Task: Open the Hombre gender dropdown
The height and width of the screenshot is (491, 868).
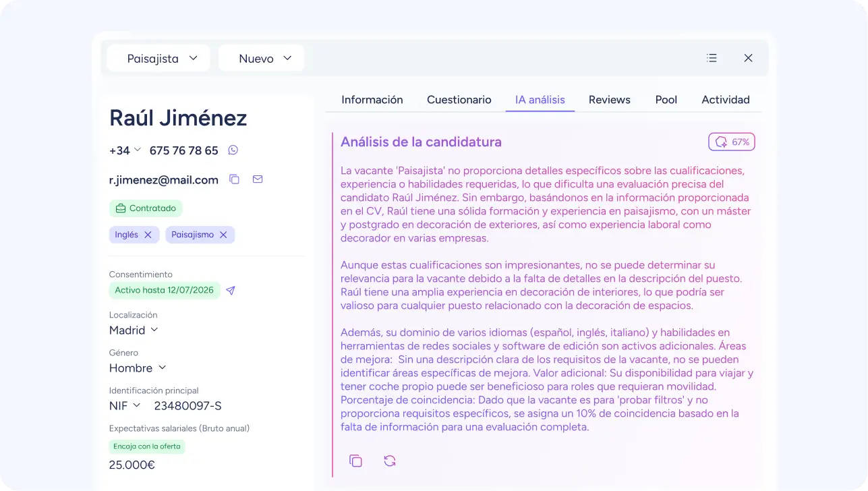Action: coord(138,368)
